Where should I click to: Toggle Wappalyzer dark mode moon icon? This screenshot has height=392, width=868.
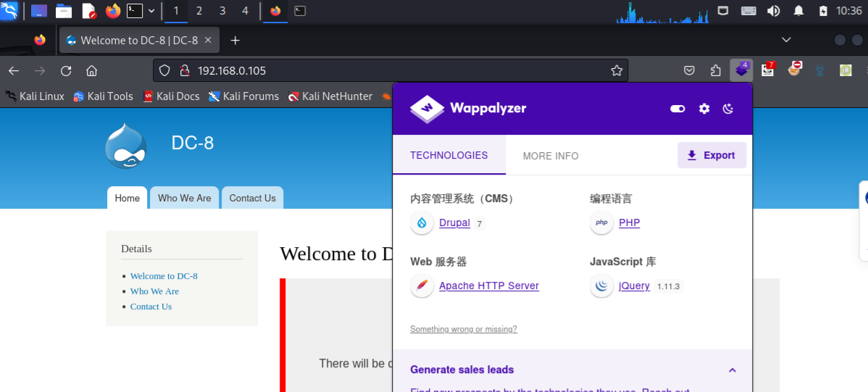coord(728,109)
